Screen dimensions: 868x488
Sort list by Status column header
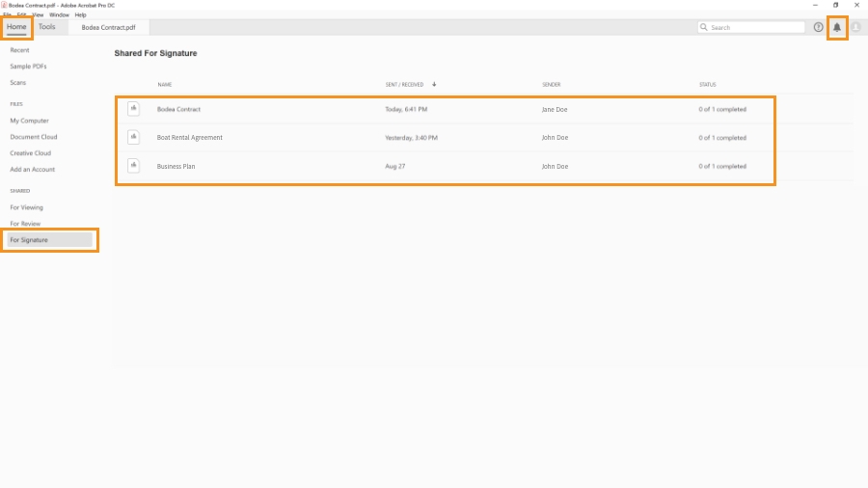click(x=707, y=85)
